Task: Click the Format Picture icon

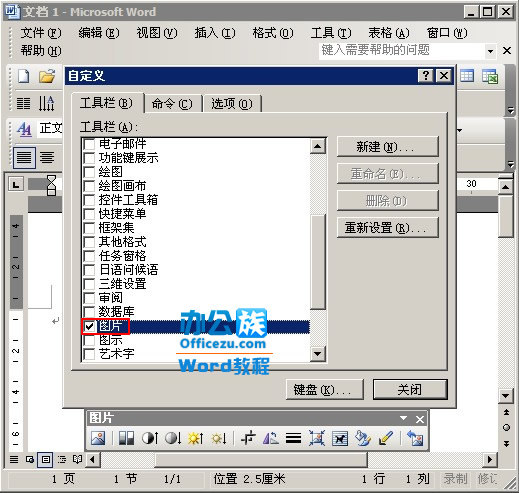Action: tap(363, 438)
